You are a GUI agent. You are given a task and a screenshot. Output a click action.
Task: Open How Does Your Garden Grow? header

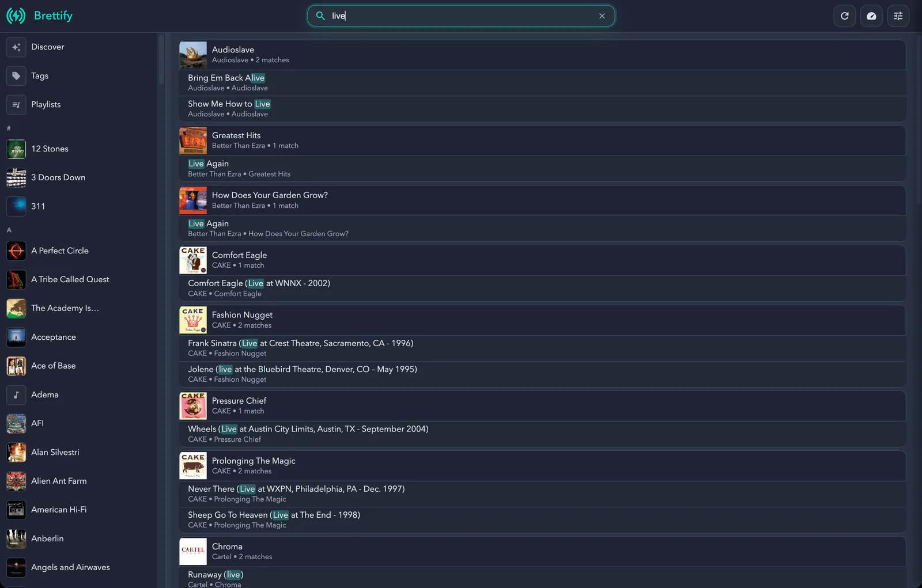click(542, 201)
